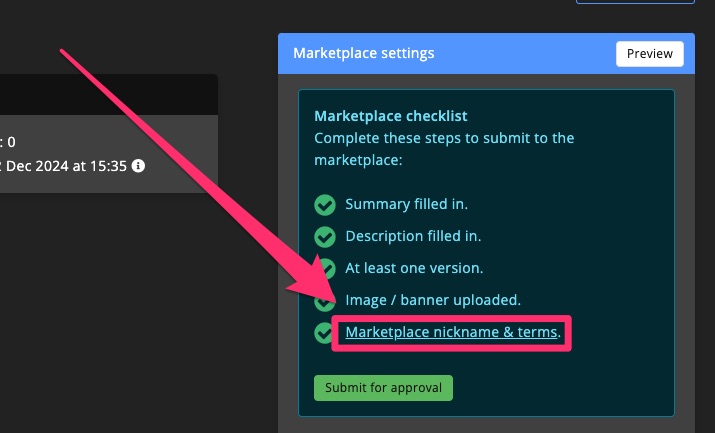Open Marketplace nickname & terms link
The image size is (715, 433).
pyautogui.click(x=451, y=332)
